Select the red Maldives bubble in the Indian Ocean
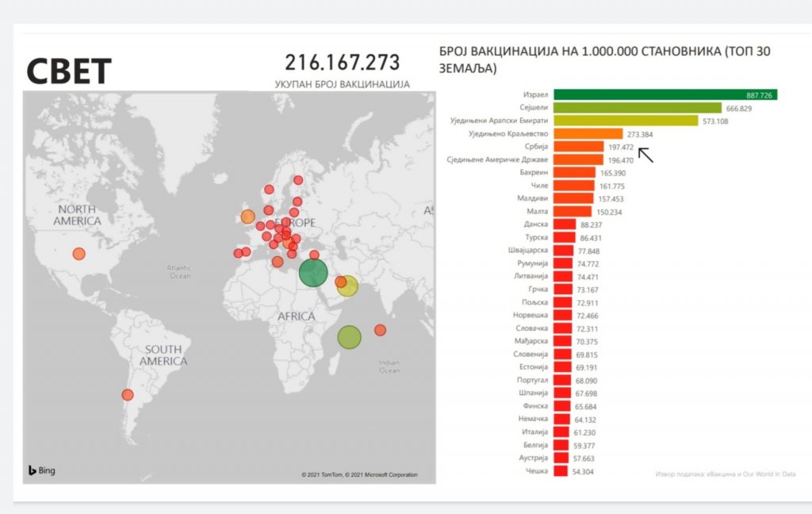This screenshot has width=812, height=514. click(380, 330)
